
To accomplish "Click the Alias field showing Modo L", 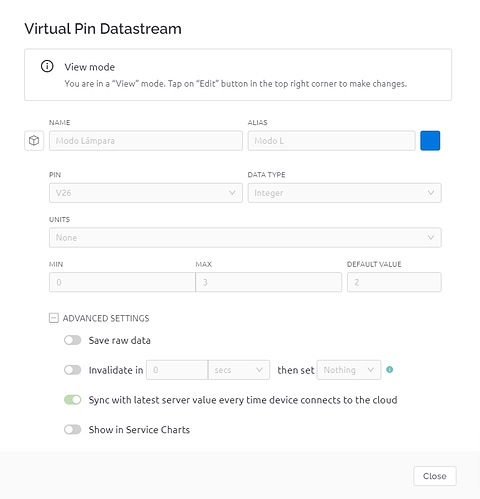I will (x=331, y=141).
